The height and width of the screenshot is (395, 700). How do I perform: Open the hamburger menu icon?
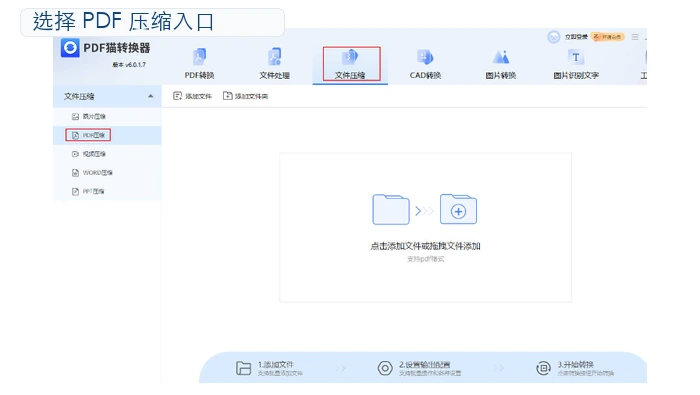[x=635, y=37]
